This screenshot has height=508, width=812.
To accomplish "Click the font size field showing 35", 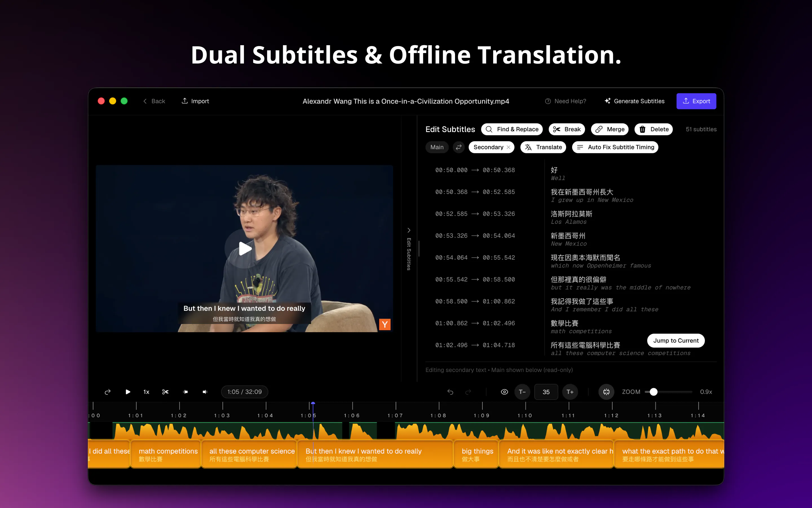I will [x=546, y=392].
